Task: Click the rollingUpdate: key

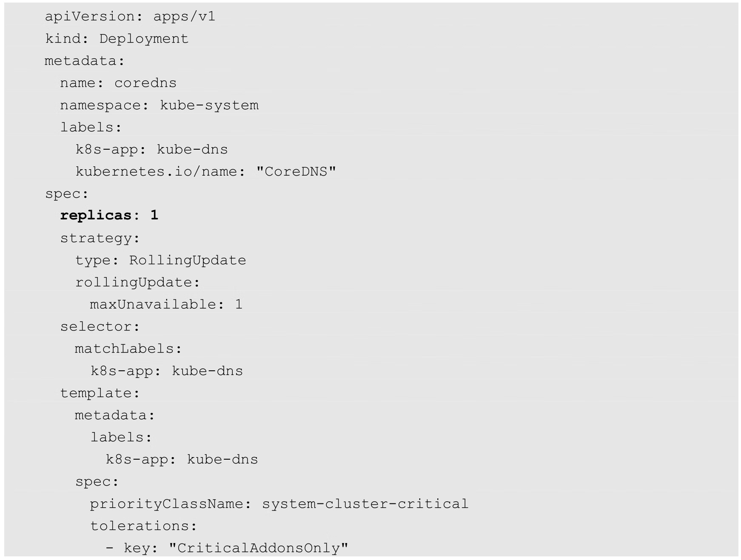Action: click(x=137, y=282)
